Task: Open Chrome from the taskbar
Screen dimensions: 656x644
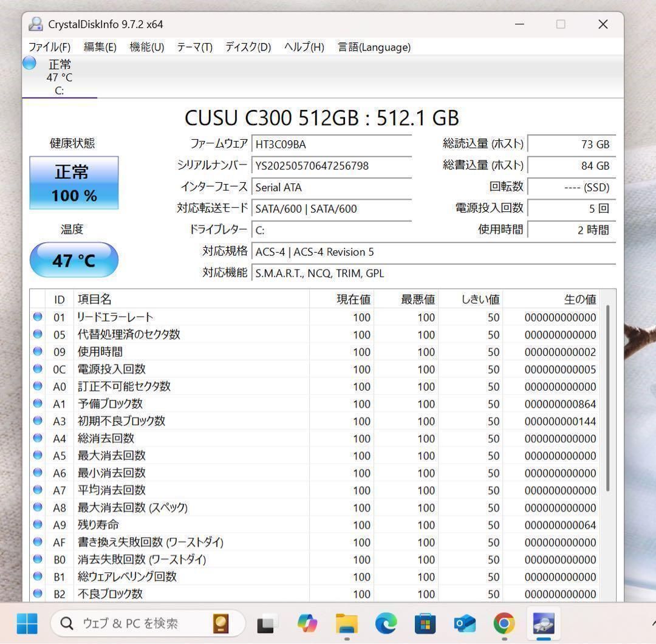Action: click(x=504, y=623)
